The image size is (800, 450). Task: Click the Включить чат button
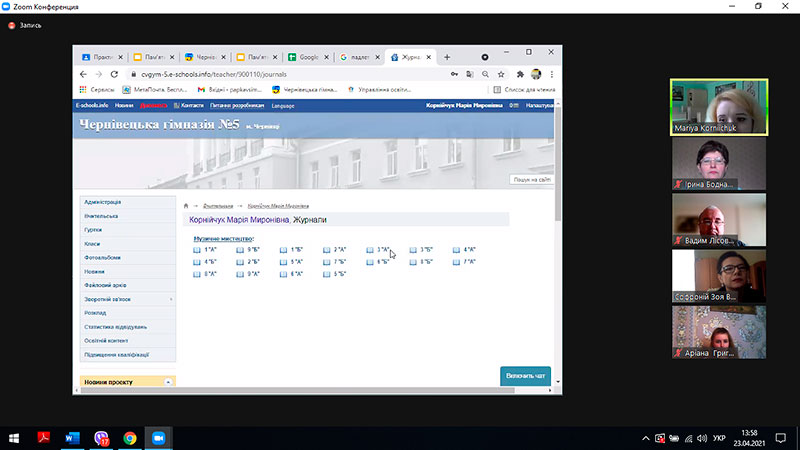click(x=525, y=376)
